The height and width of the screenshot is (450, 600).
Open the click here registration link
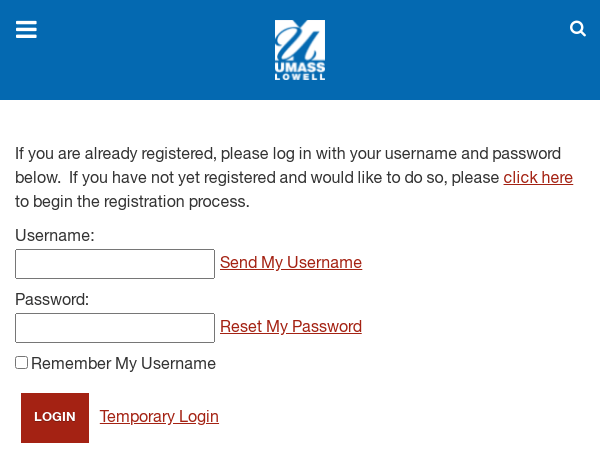[538, 178]
